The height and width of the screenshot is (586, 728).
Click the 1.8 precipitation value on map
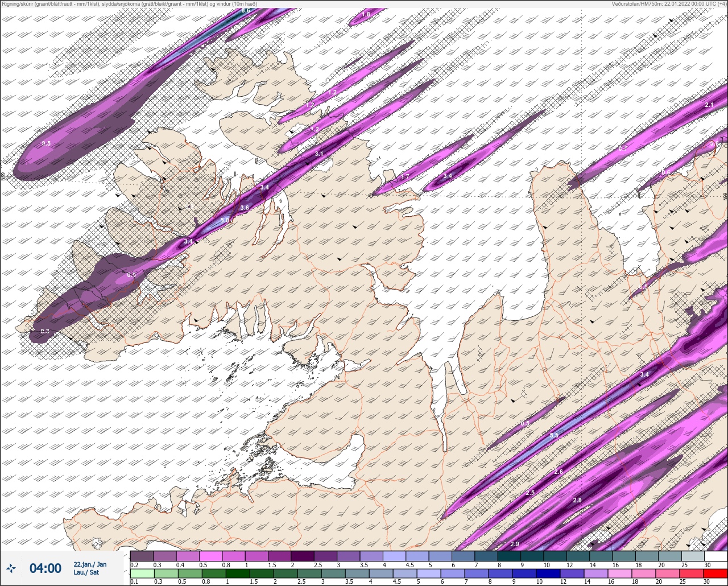[366, 14]
